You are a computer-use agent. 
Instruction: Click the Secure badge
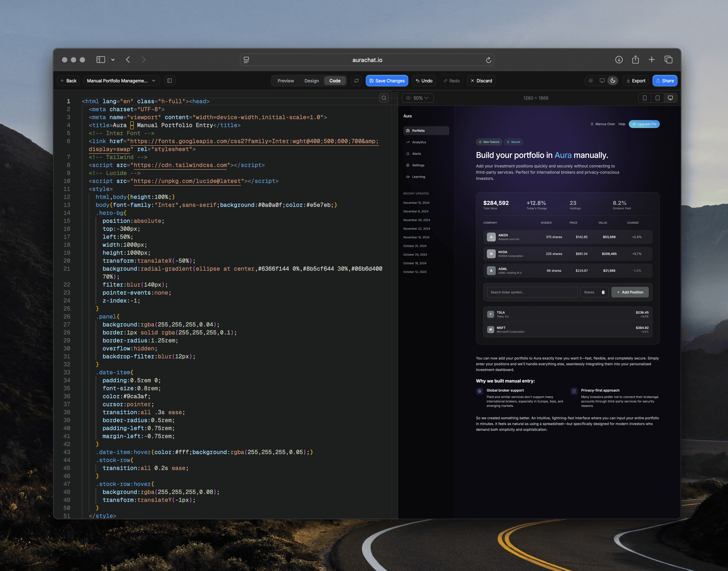513,142
